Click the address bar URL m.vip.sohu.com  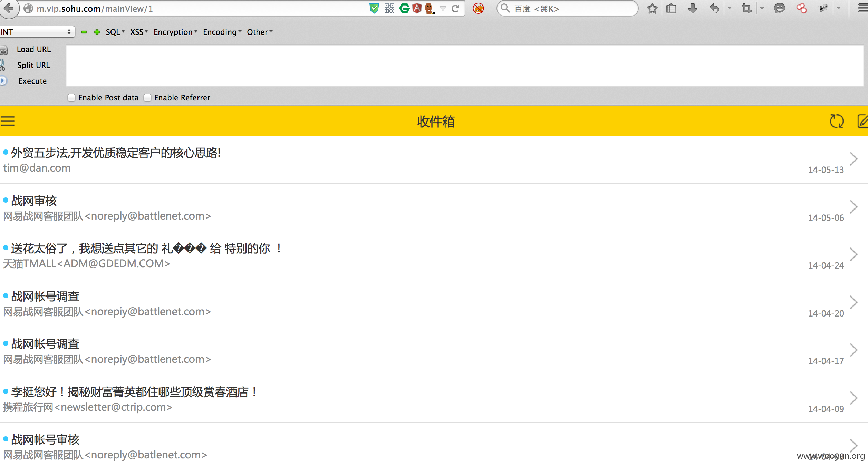[95, 9]
